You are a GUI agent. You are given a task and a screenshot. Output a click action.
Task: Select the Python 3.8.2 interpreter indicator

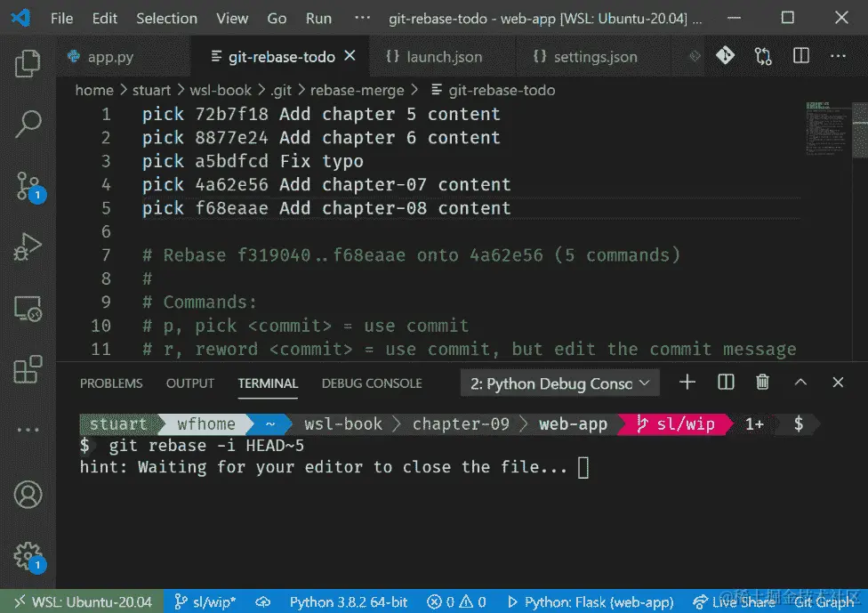point(348,602)
